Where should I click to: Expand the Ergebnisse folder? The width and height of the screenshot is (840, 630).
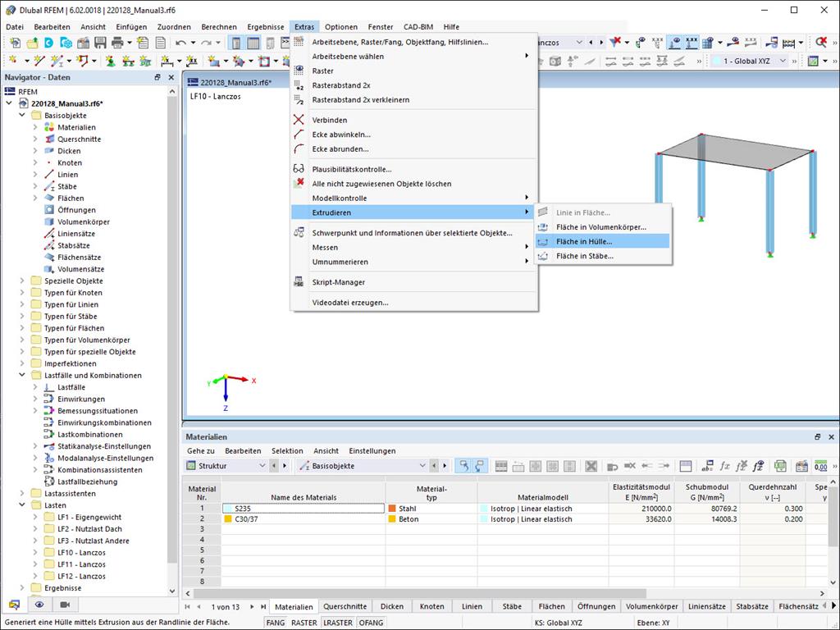point(22,587)
